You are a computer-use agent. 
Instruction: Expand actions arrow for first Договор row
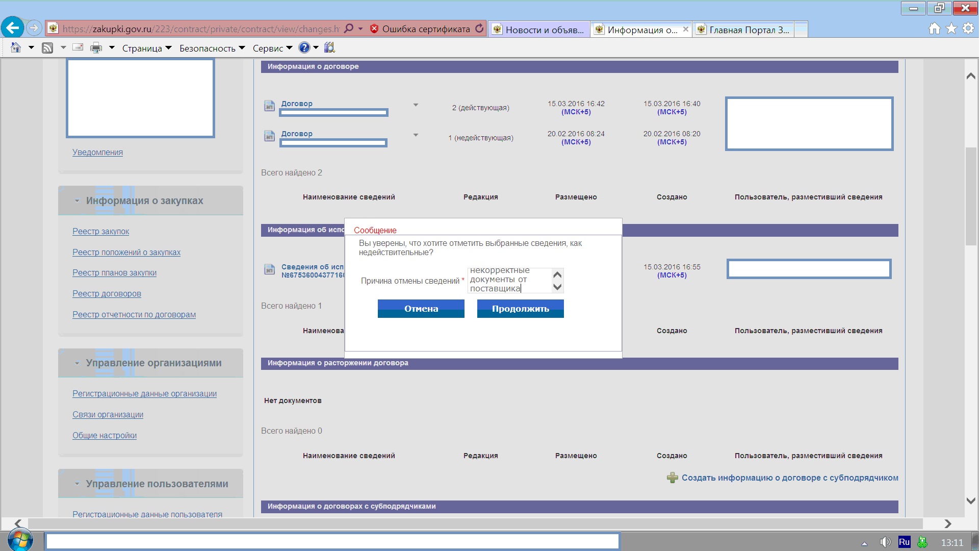tap(416, 105)
